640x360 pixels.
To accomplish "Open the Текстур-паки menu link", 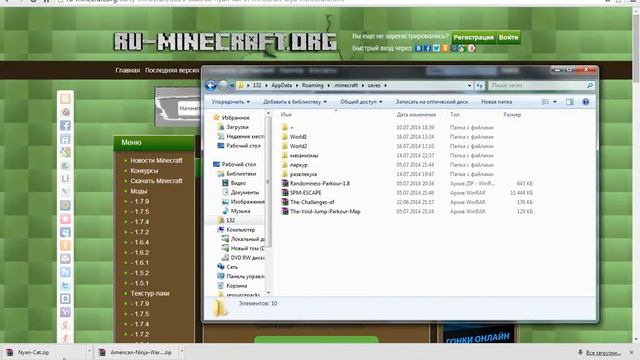I will pos(150,293).
